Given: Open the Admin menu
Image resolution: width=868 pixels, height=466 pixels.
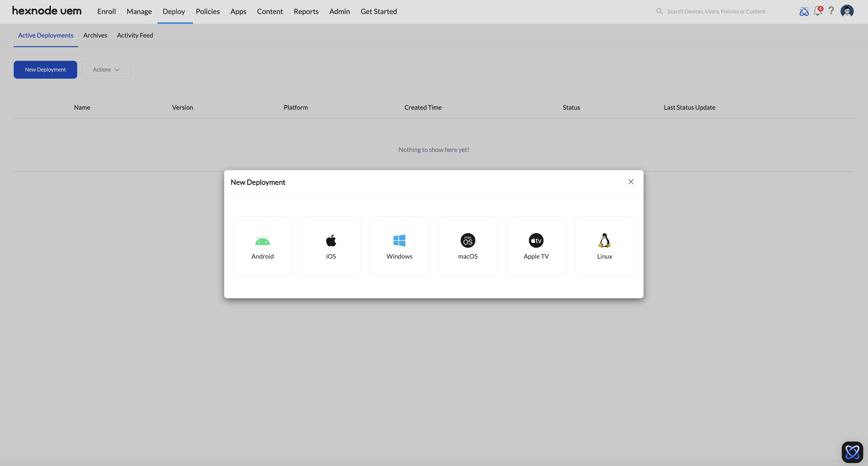Looking at the screenshot, I should pos(339,11).
